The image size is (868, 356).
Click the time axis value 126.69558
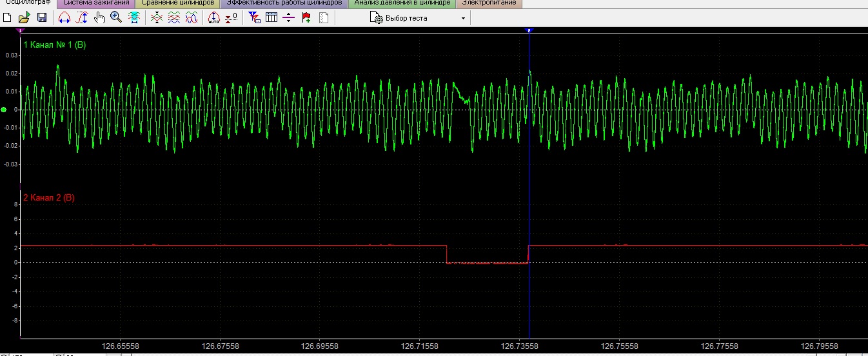click(320, 346)
